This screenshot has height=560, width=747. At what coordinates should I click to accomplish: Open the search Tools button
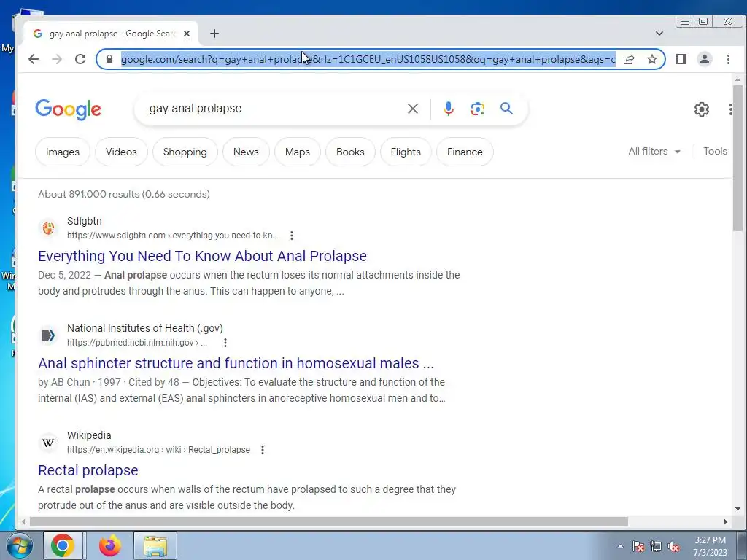coord(715,152)
